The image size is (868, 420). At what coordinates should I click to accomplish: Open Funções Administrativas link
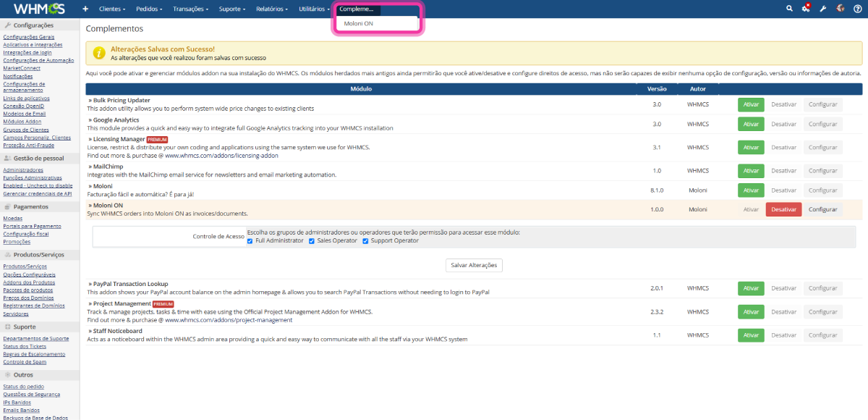click(33, 178)
